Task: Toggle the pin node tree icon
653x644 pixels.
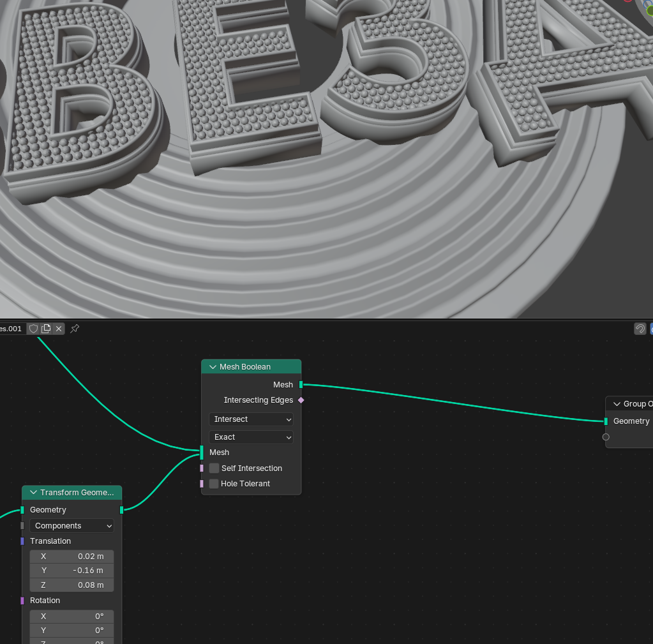Action: [75, 329]
